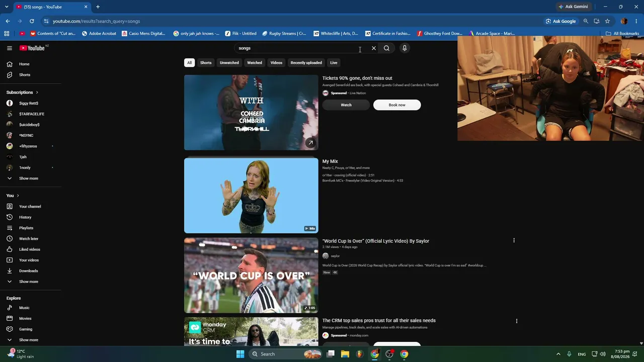Select the Unwatched filter chip
The width and height of the screenshot is (644, 362).
(229, 63)
